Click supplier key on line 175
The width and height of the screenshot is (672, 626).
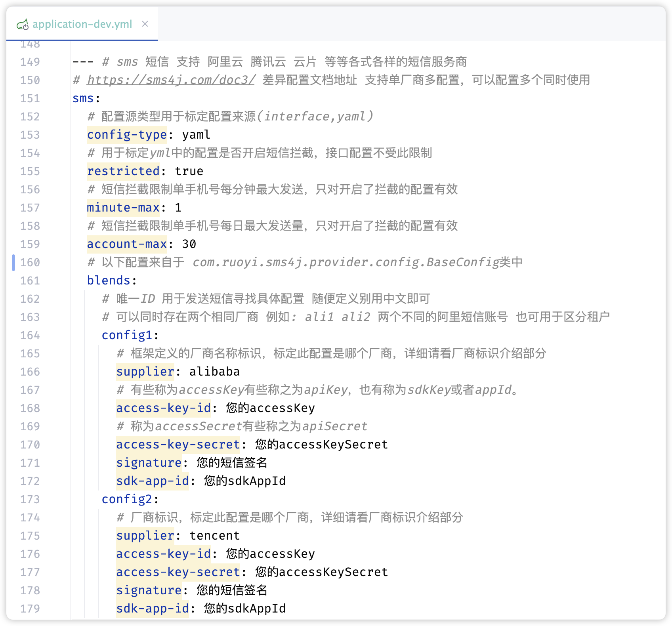(145, 536)
